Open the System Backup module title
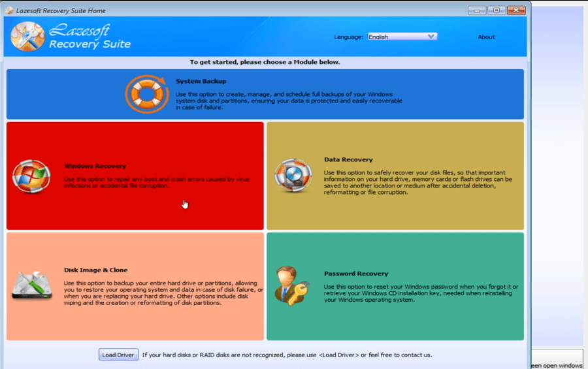This screenshot has height=369, width=588. click(x=201, y=81)
